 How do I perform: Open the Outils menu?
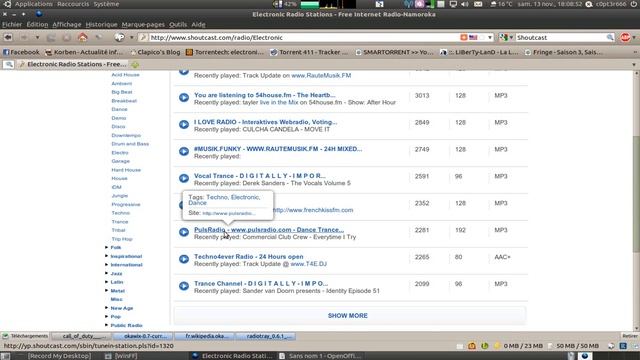click(178, 24)
